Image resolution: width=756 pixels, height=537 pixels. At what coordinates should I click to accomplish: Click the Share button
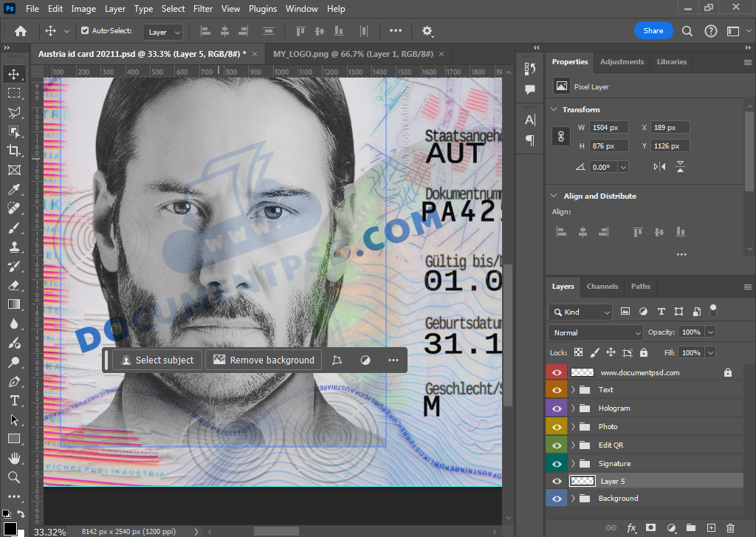point(653,31)
